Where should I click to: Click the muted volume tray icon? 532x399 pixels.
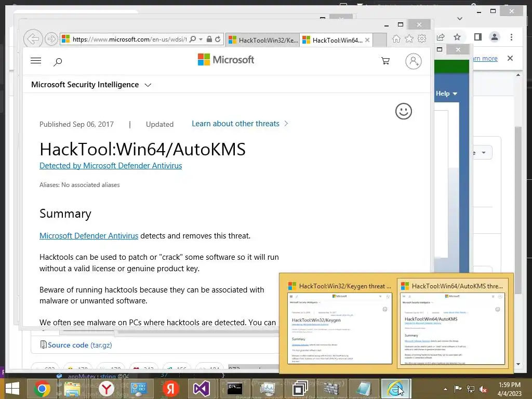[483, 389]
